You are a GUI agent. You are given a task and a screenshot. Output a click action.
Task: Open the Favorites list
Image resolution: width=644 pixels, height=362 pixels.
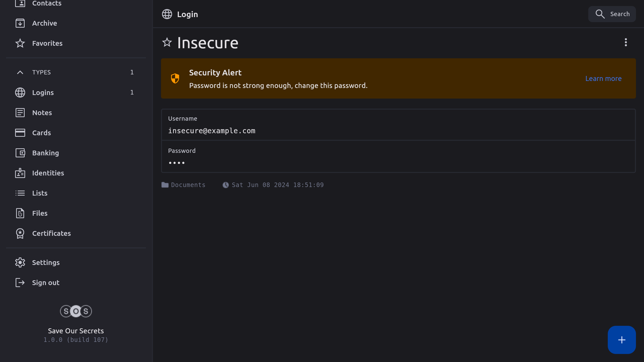[47, 43]
